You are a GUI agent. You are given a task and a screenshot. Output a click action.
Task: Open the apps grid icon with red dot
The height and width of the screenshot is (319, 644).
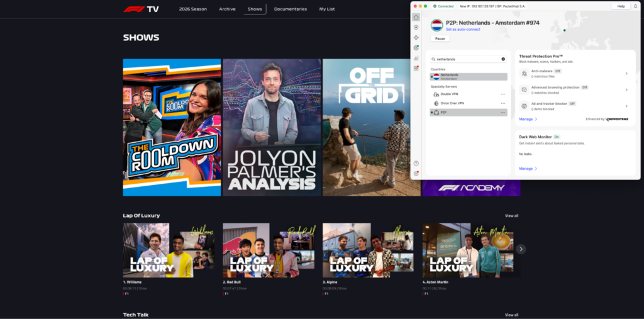(x=416, y=68)
